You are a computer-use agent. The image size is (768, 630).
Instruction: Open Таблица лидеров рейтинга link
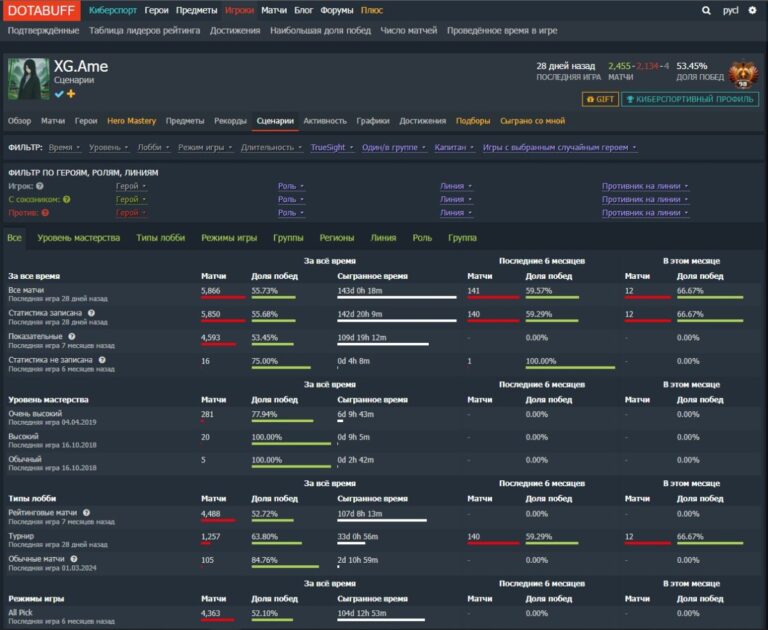pyautogui.click(x=144, y=30)
